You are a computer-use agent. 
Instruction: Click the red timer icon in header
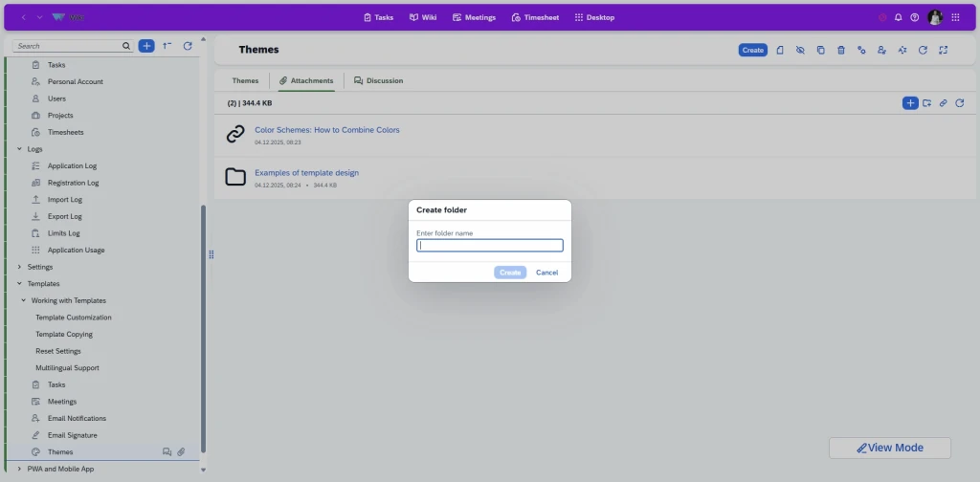[x=882, y=17]
